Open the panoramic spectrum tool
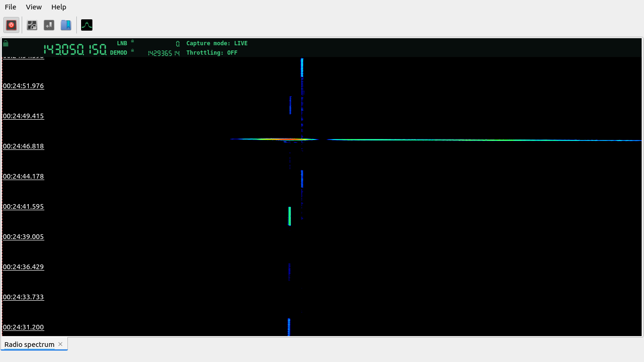Screen dimensions: 644x362 pos(87,25)
